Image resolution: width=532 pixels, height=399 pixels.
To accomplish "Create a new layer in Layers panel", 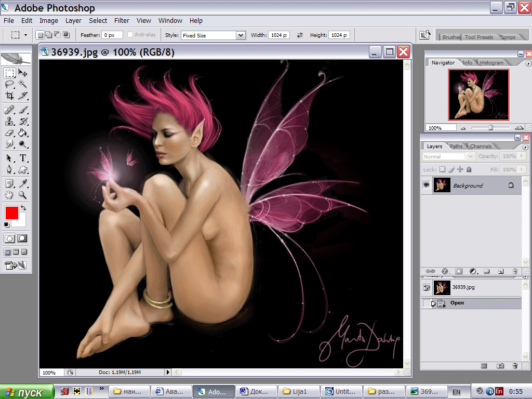I will (501, 271).
